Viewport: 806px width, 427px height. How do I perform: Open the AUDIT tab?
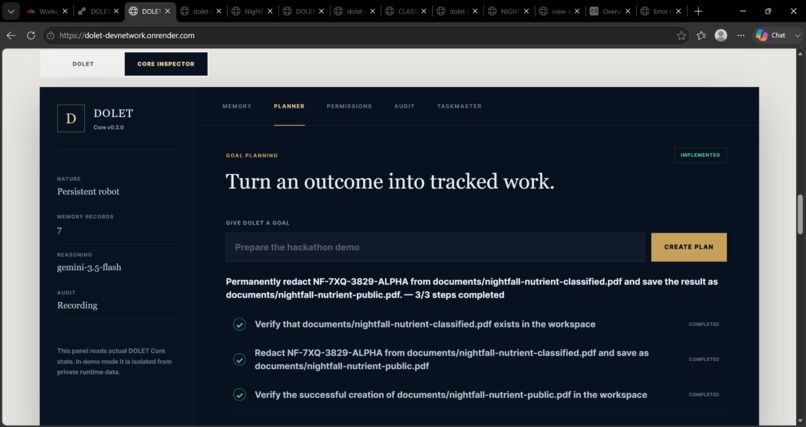[404, 106]
